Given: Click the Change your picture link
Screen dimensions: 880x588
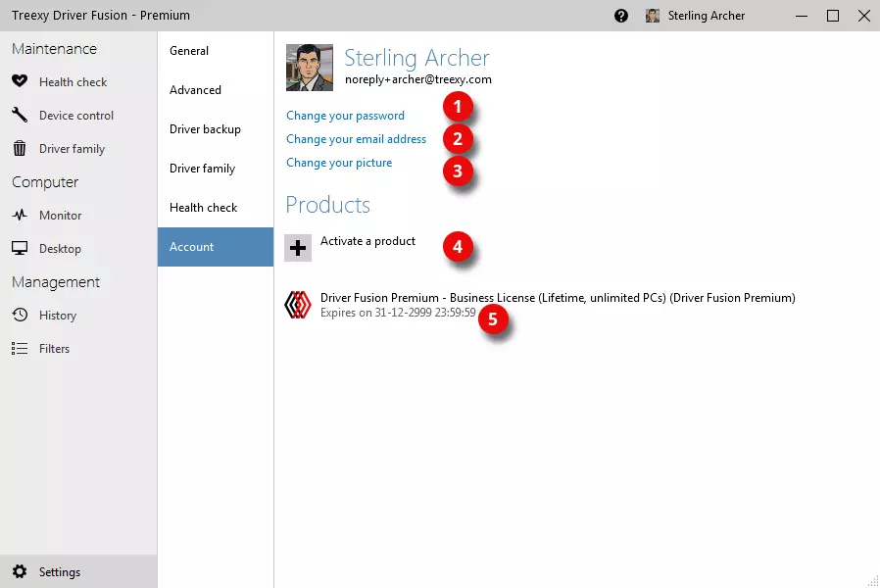Looking at the screenshot, I should pos(339,163).
